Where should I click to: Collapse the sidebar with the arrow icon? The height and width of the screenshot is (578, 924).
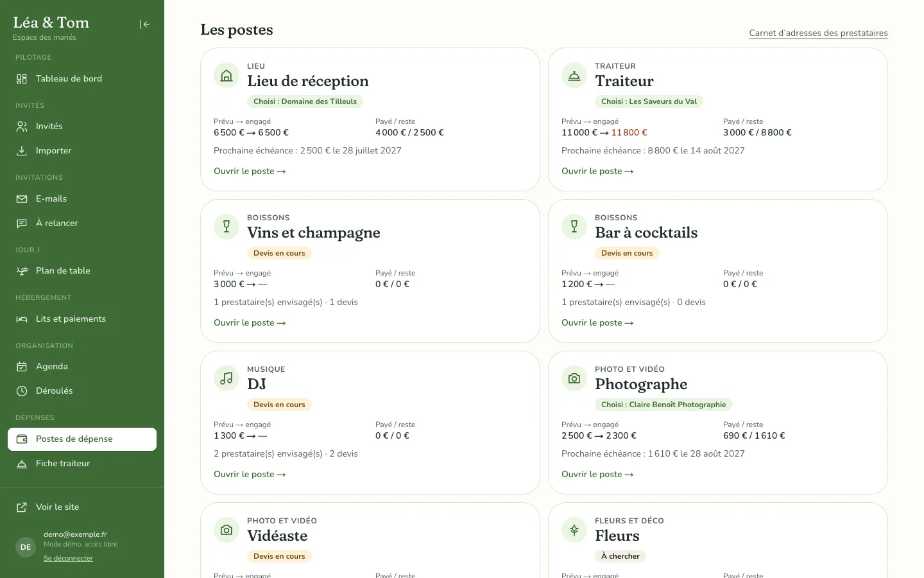(x=145, y=24)
